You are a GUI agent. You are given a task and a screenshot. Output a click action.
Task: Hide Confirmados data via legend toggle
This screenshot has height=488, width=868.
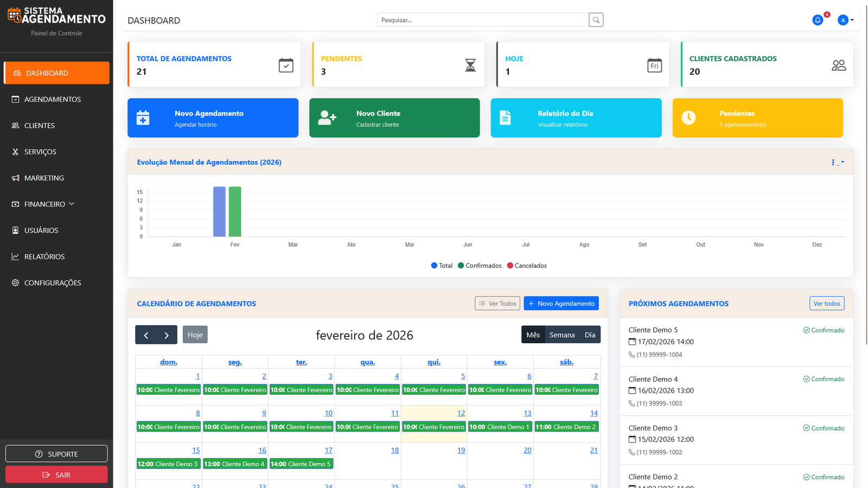(x=480, y=266)
